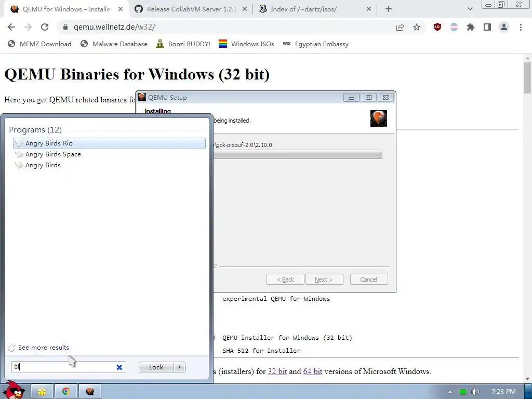The image size is (532, 399).
Task: Expand the tab search chevron
Action: point(470,9)
